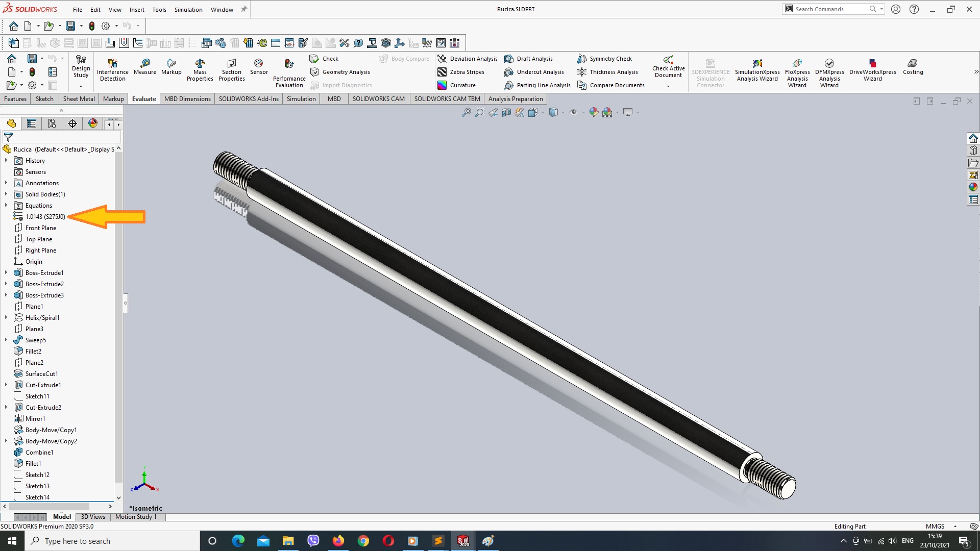Open the Interference Detection tool
Screen dimensions: 980x551
pos(112,69)
